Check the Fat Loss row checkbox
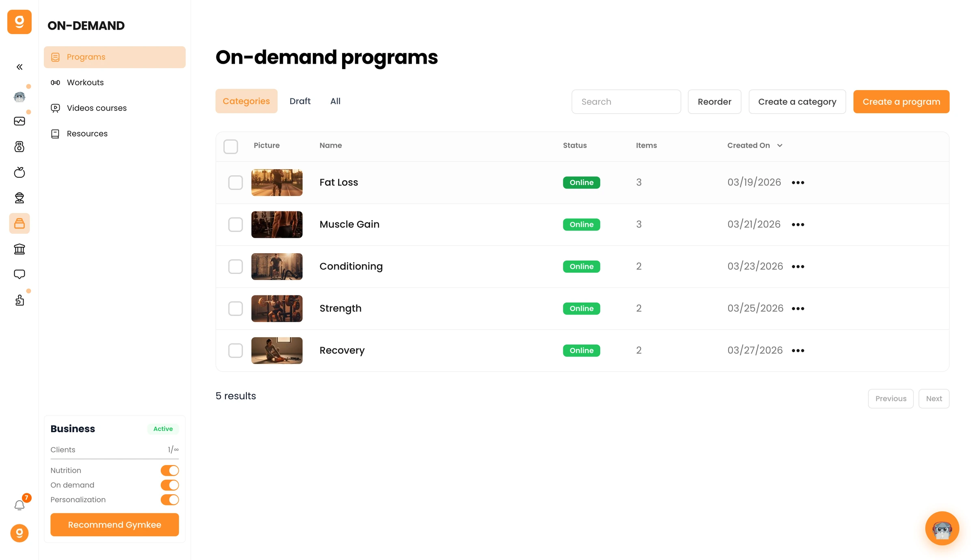The width and height of the screenshot is (974, 560). [x=235, y=183]
